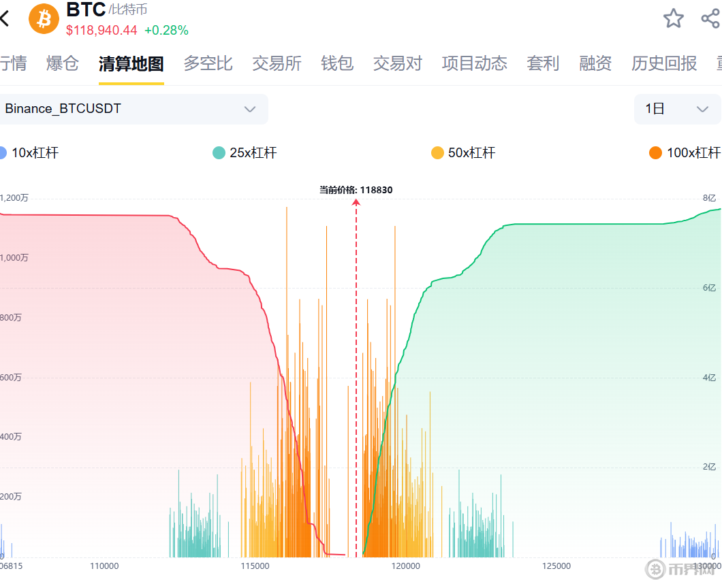Go to the 项目动态 tab

(474, 64)
